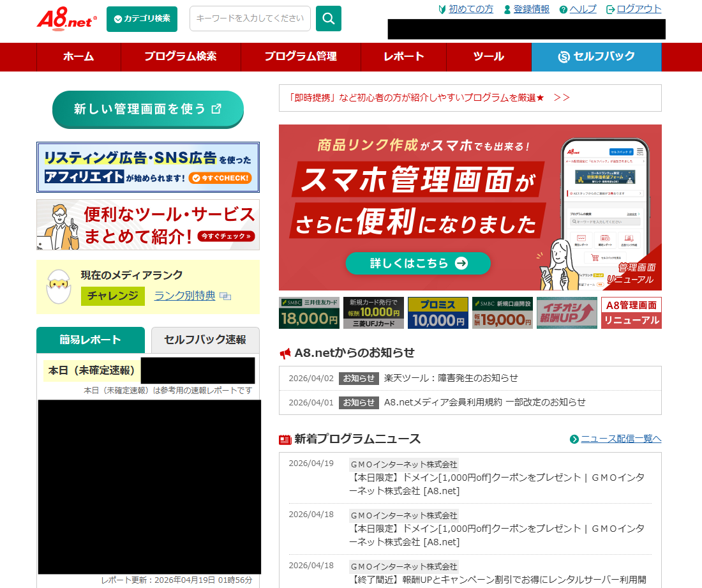Click the イチオシ報酬UP thumbnail

(567, 313)
